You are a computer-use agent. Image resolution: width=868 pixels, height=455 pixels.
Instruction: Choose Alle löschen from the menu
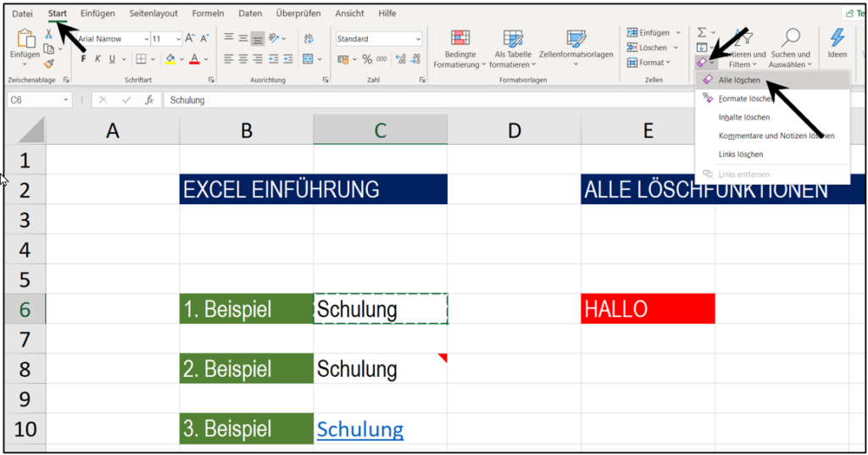pyautogui.click(x=772, y=80)
